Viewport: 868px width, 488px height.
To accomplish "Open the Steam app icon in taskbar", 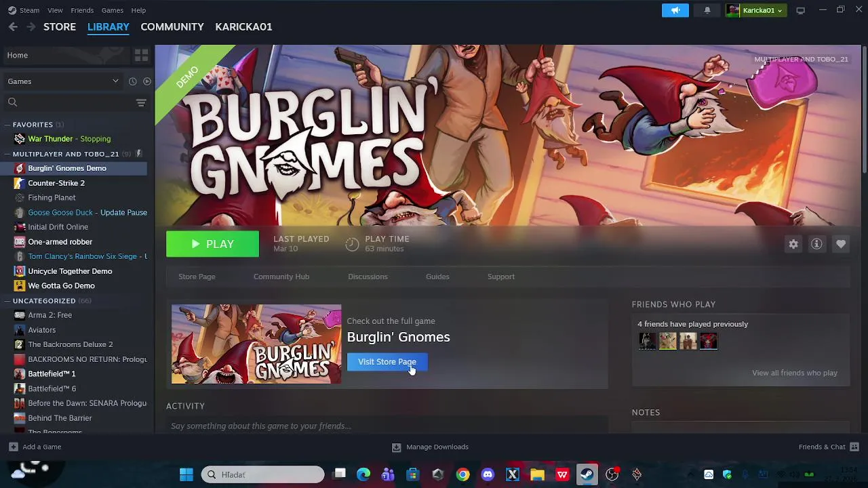I will pyautogui.click(x=587, y=474).
